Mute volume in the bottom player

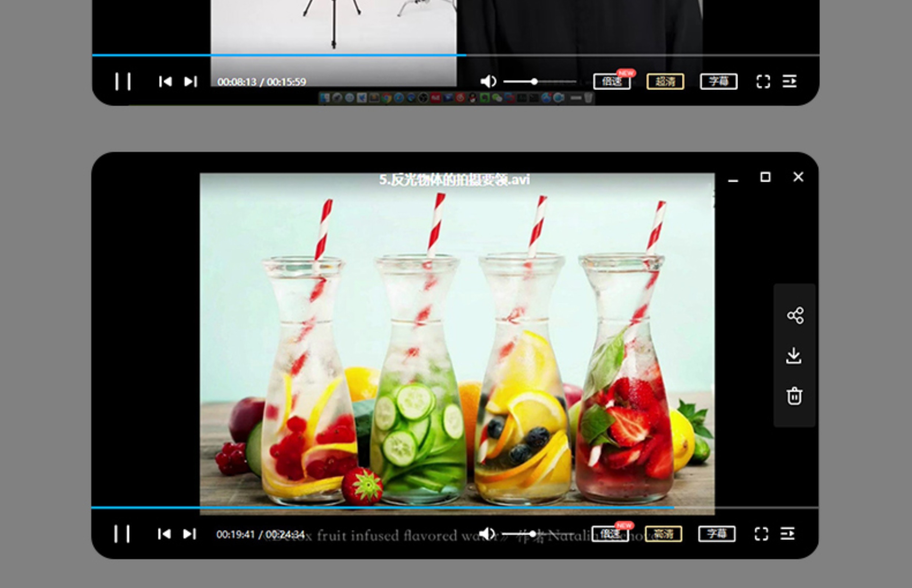486,533
